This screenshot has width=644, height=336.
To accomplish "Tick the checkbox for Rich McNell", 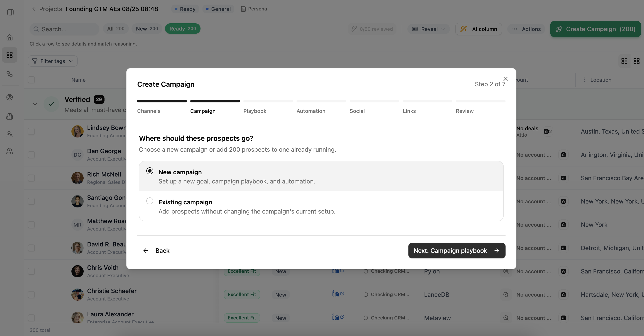I will 31,178.
